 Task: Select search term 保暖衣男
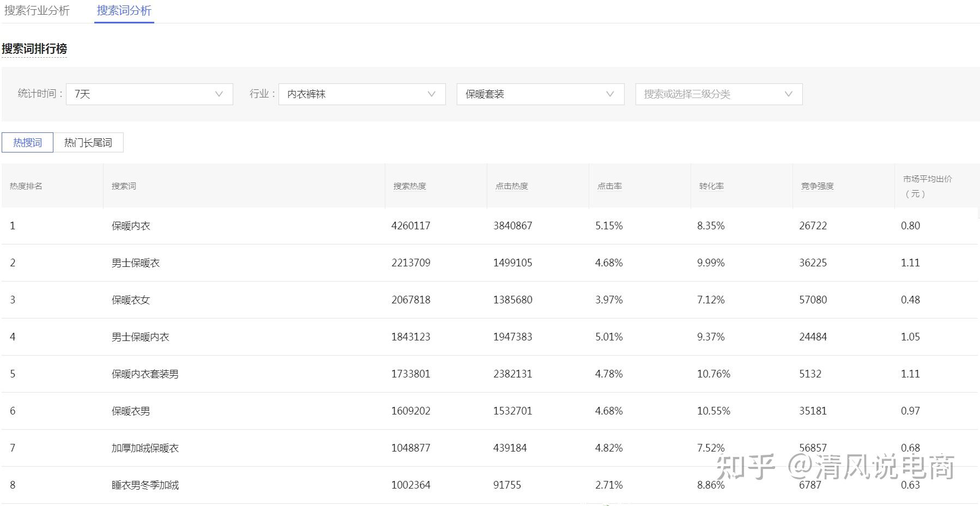pyautogui.click(x=131, y=411)
